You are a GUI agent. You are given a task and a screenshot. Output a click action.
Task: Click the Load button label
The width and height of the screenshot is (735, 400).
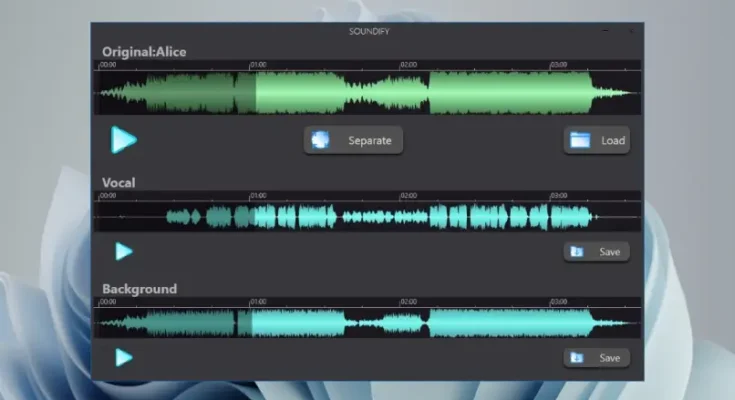(x=613, y=141)
